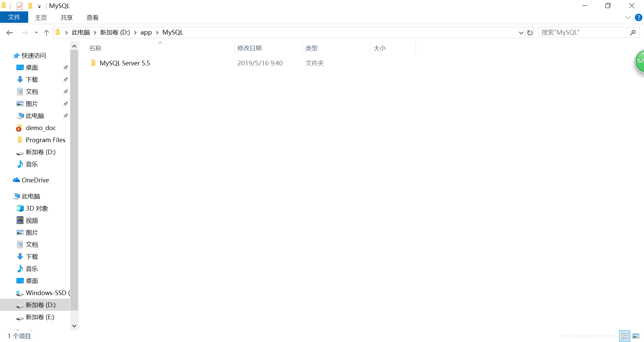This screenshot has width=644, height=342.
Task: Expand breadcrumb chevron after 此电脑
Action: pyautogui.click(x=95, y=33)
